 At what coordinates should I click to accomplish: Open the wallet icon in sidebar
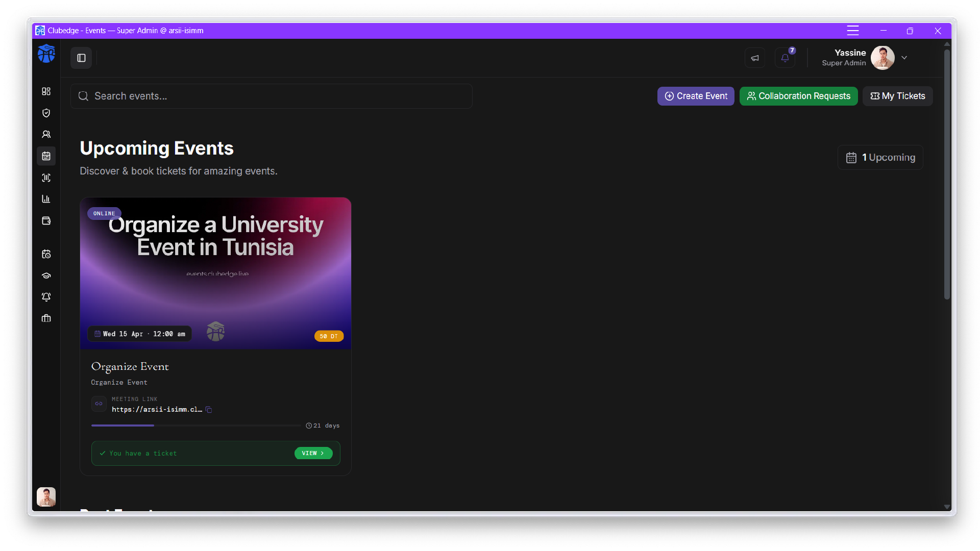46,221
